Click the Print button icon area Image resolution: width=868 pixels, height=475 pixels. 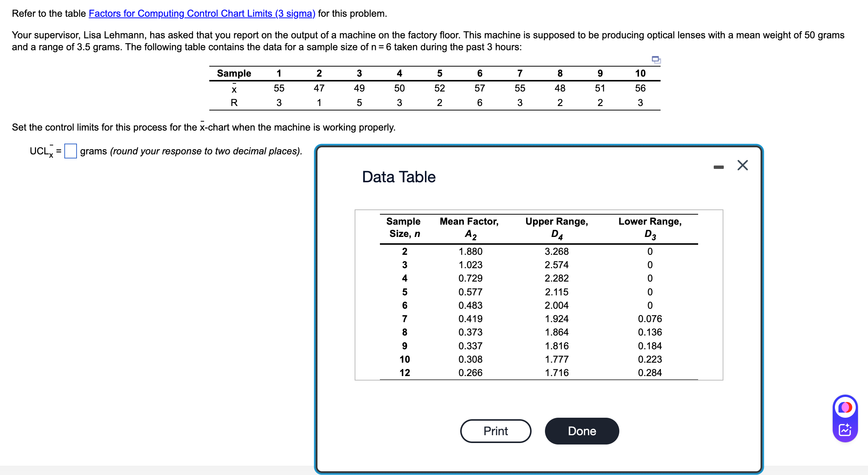[x=496, y=431]
